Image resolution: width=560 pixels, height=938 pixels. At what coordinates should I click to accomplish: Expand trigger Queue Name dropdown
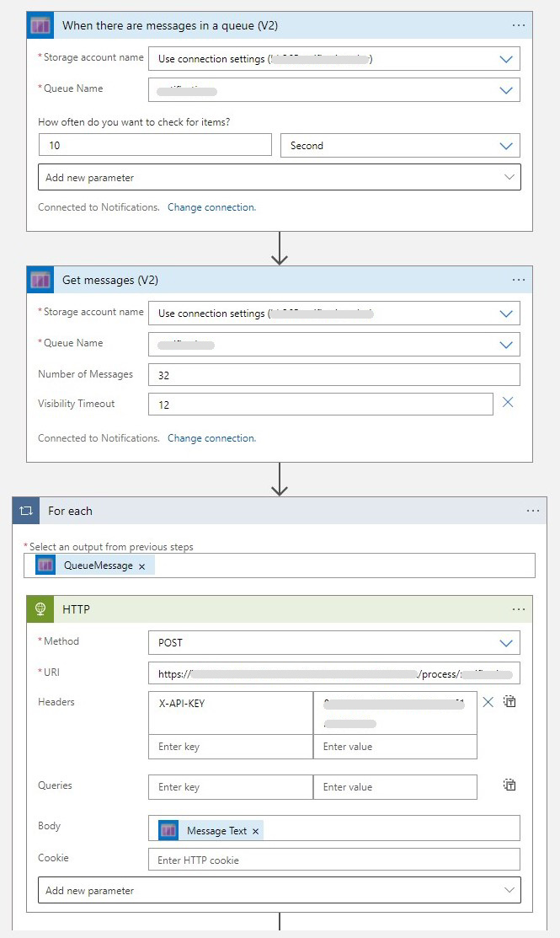point(506,90)
